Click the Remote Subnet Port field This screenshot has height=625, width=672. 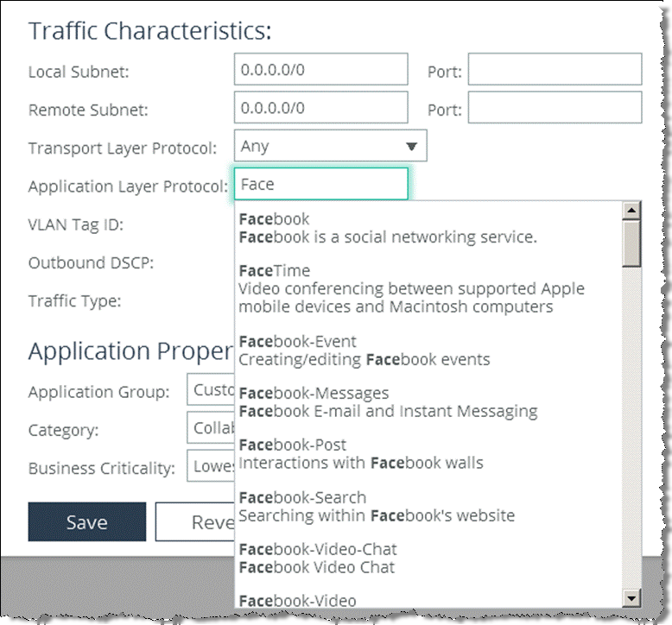pyautogui.click(x=555, y=107)
